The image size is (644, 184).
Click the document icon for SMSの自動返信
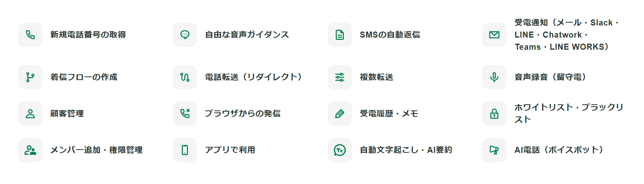(340, 35)
